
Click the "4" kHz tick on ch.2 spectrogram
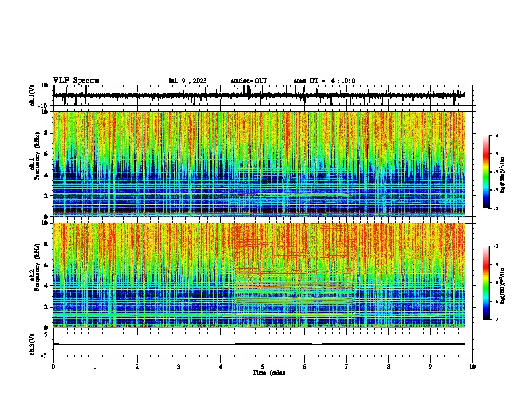click(x=46, y=286)
